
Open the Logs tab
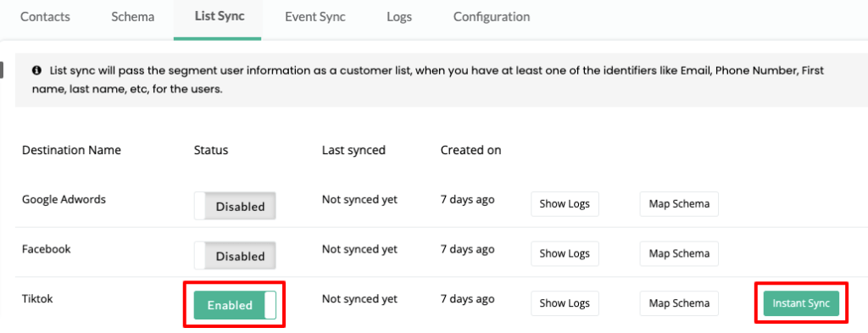[x=399, y=17]
